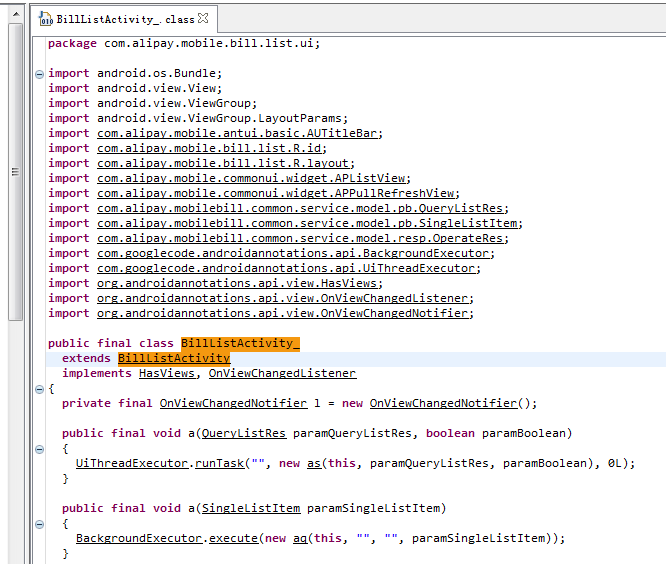Click the class file icon on BillListActivity_ tab

[45, 19]
